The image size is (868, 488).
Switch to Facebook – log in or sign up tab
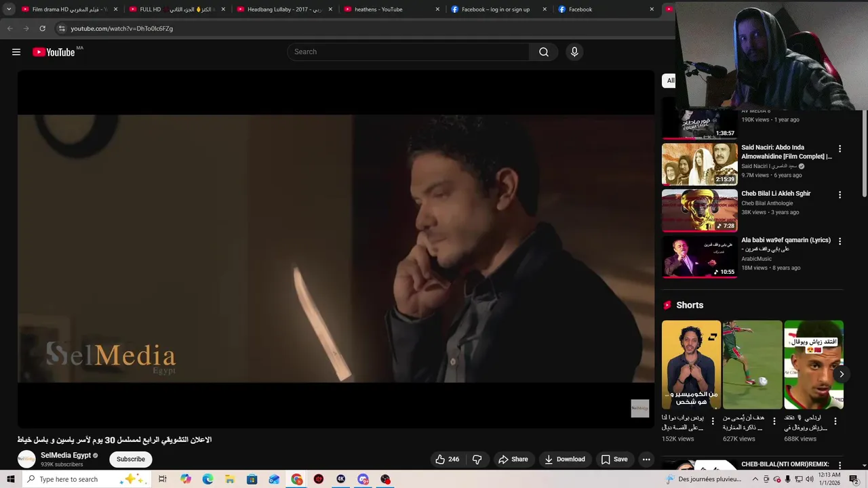pyautogui.click(x=498, y=9)
